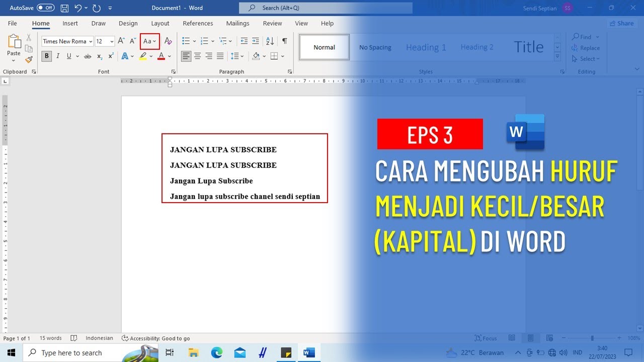
Task: Switch to the Design tab
Action: [128, 23]
